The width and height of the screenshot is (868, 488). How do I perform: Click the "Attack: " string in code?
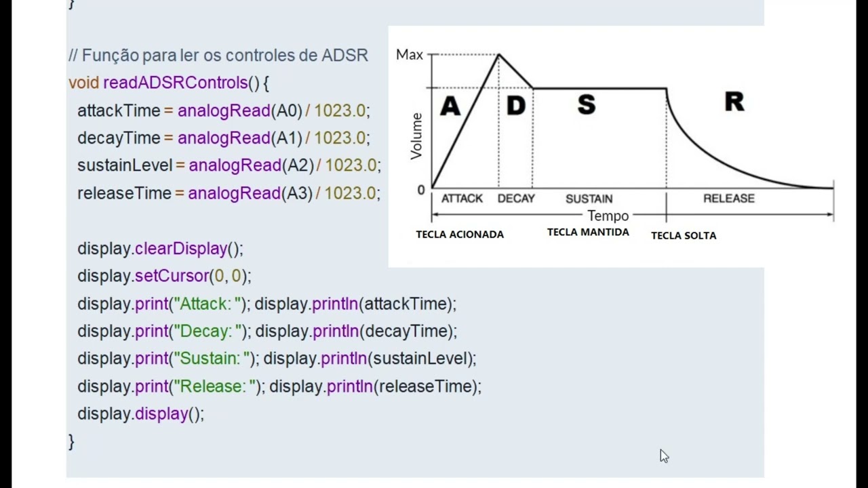[x=209, y=304]
